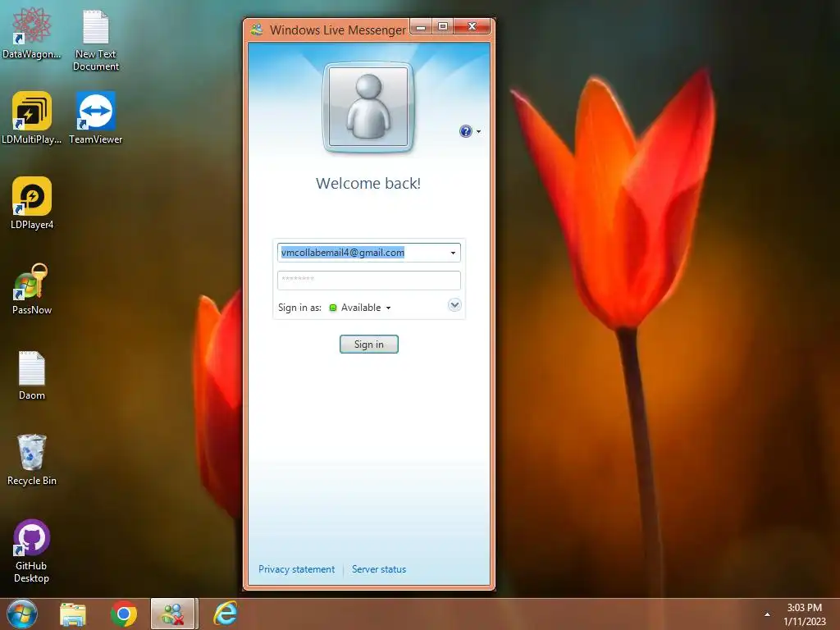Launch the LDPlayer4 desktop shortcut
The image size is (840, 630).
click(x=32, y=203)
